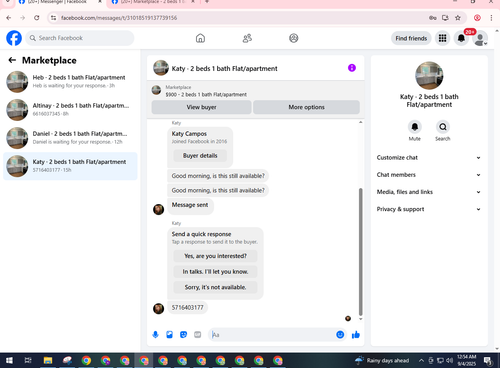Screen dimensions: 500x368
Task: Attach a photo using image icon
Action: [x=169, y=335]
